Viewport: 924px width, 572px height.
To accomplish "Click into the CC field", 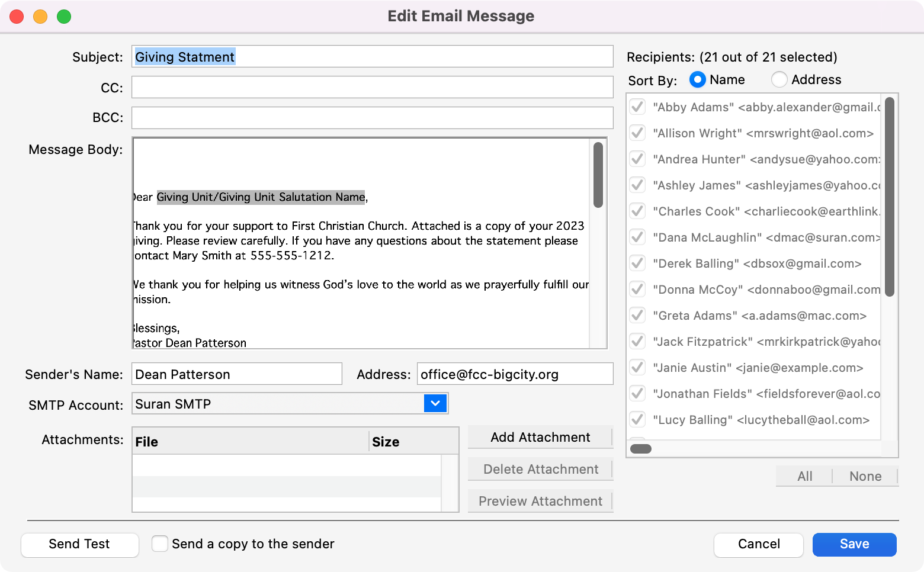I will click(x=372, y=87).
